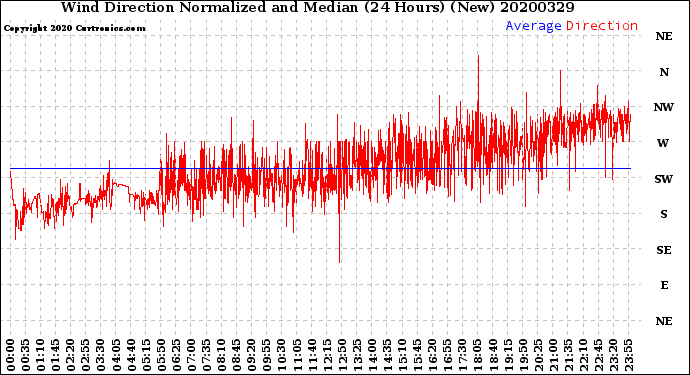Click the 'SE' direction axis label

664,250
